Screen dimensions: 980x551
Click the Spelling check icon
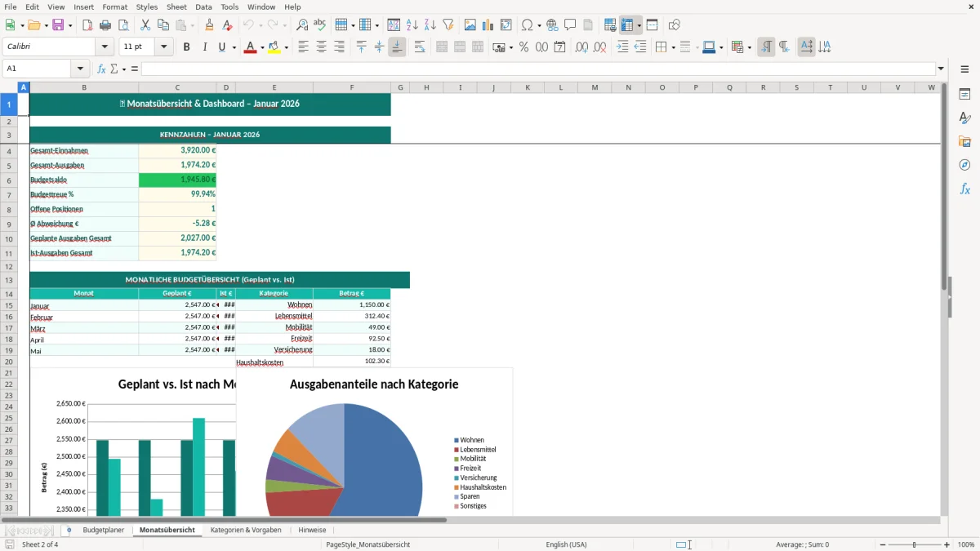coord(319,25)
